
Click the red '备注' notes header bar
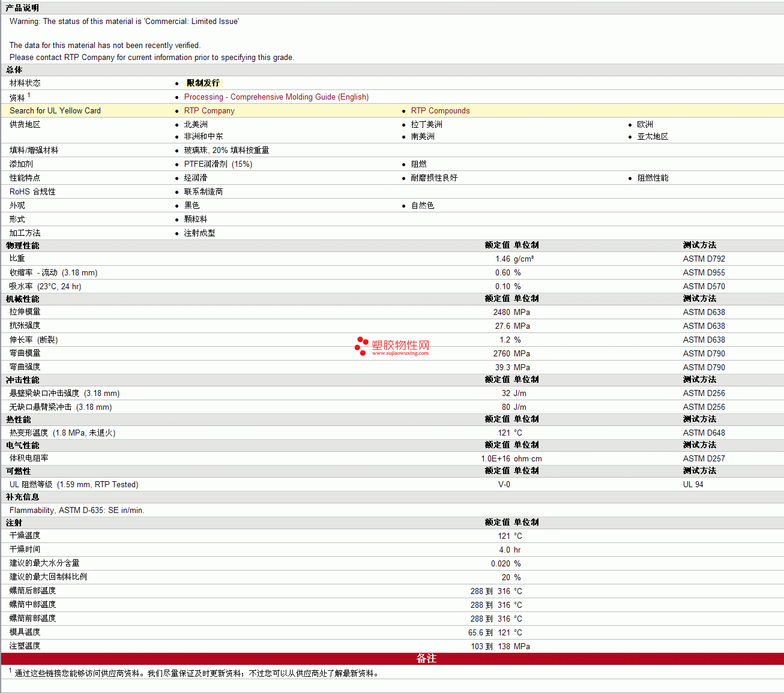(393, 658)
